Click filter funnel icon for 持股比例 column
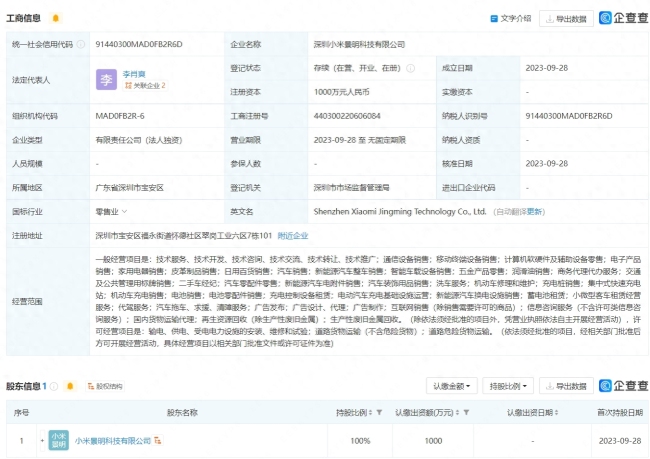 379,413
